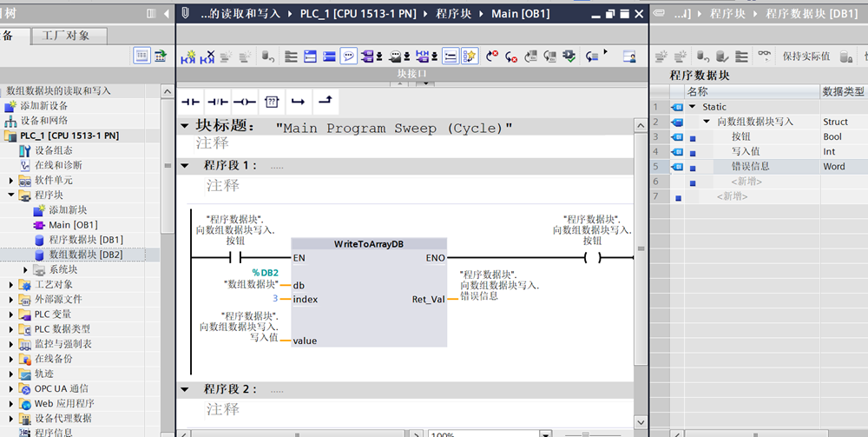Expand the 软件单元 tree node

click(x=11, y=181)
